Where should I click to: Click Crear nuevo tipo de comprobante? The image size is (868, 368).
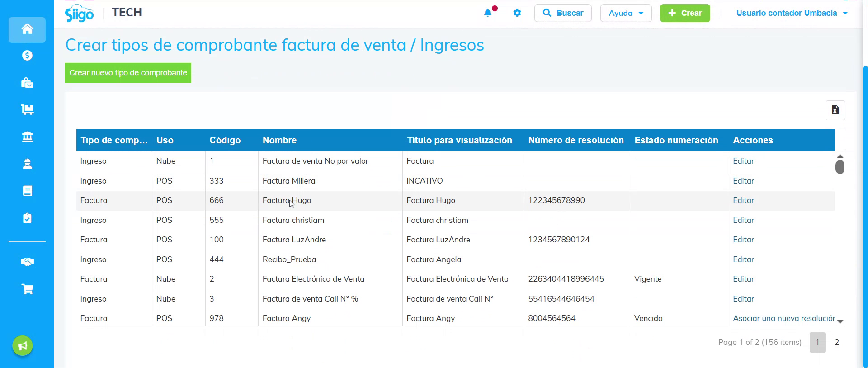(x=128, y=73)
